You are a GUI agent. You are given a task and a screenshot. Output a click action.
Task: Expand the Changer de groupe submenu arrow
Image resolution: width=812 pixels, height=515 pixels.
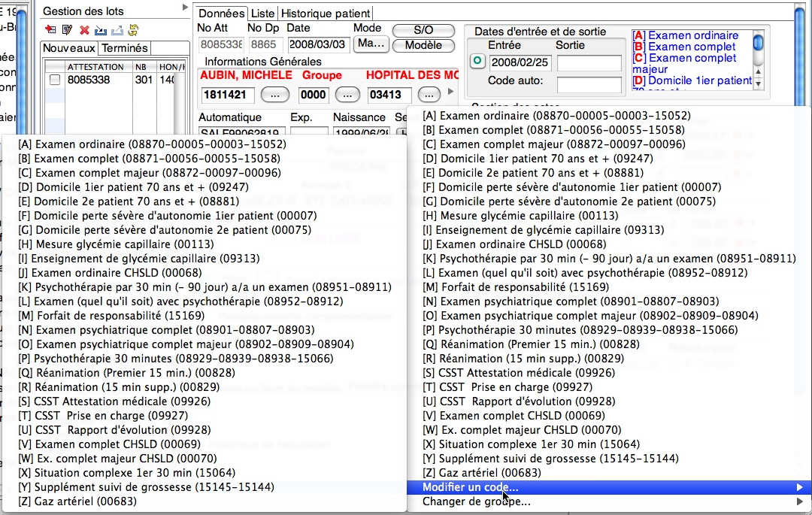[799, 501]
